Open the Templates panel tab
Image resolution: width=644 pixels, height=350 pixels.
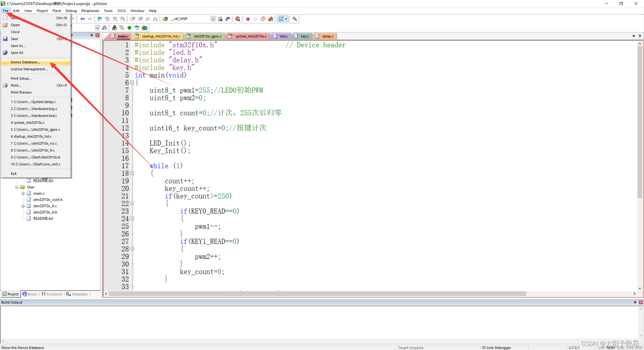coord(77,294)
